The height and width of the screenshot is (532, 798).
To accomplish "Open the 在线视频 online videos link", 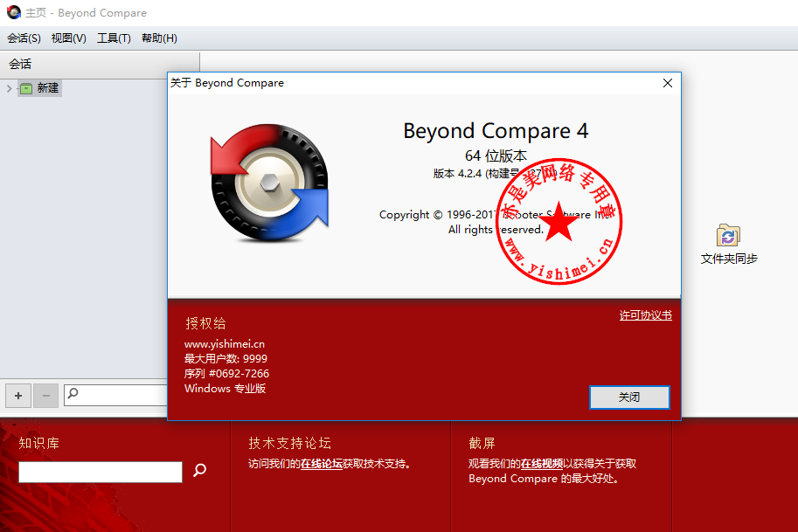I will pos(542,464).
